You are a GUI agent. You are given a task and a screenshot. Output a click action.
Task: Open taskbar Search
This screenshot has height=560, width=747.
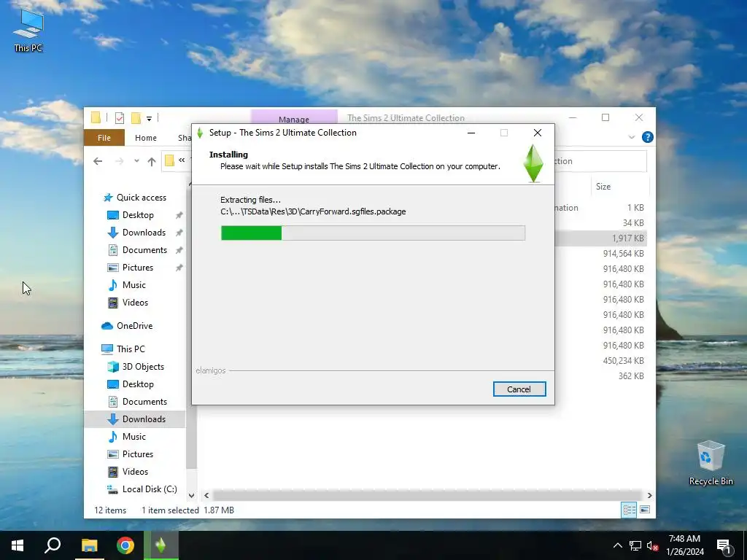[x=53, y=545]
